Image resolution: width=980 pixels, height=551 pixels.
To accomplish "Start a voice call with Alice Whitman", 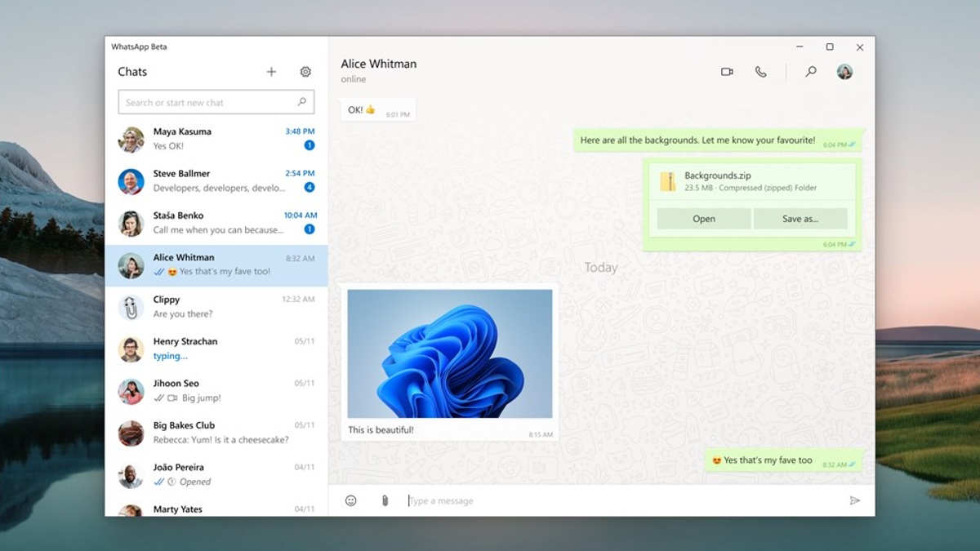I will point(761,72).
